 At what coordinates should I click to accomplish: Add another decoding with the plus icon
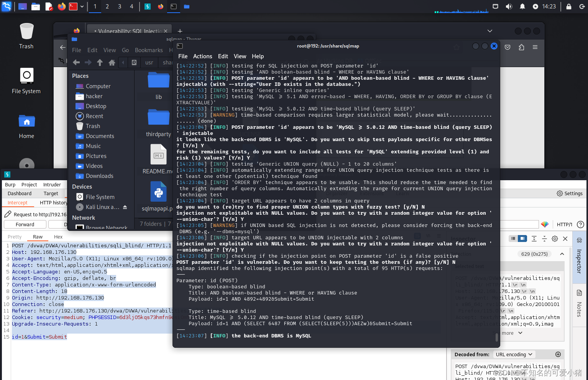pos(558,355)
